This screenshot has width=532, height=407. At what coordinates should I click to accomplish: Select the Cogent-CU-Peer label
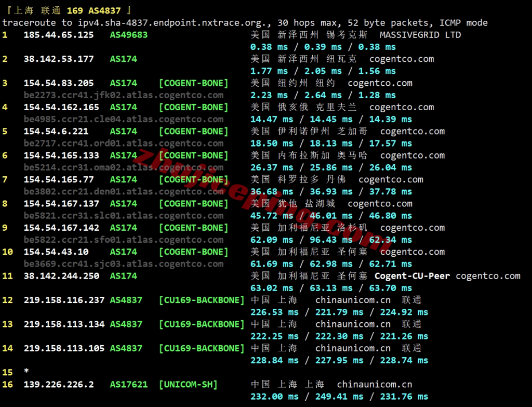(x=413, y=276)
